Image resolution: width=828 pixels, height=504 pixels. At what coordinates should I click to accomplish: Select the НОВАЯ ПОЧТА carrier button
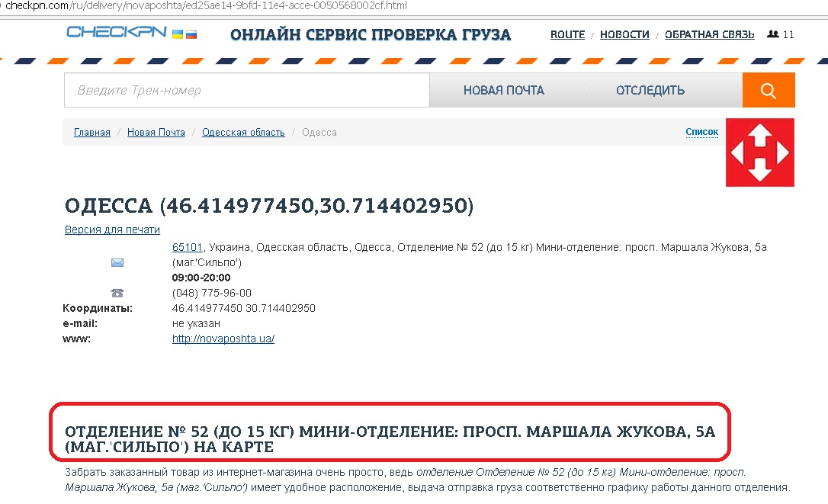click(x=503, y=91)
